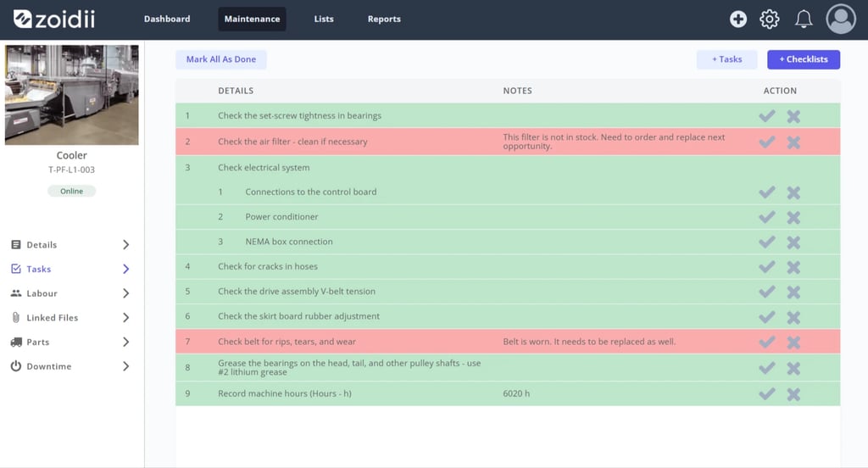The height and width of the screenshot is (468, 868).
Task: Mark skirt board rubber adjustment done
Action: 766,317
